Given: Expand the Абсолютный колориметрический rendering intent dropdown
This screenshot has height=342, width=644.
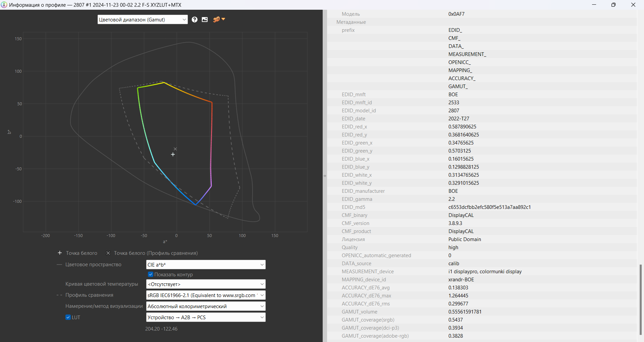Looking at the screenshot, I should coord(206,306).
